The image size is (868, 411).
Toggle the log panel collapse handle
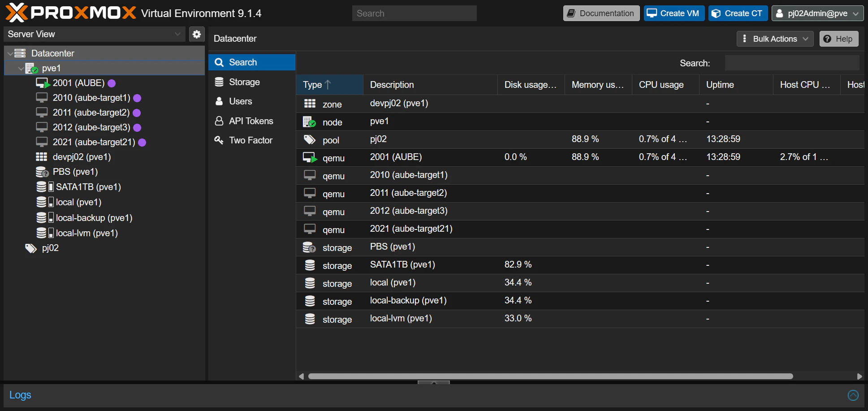pos(433,382)
